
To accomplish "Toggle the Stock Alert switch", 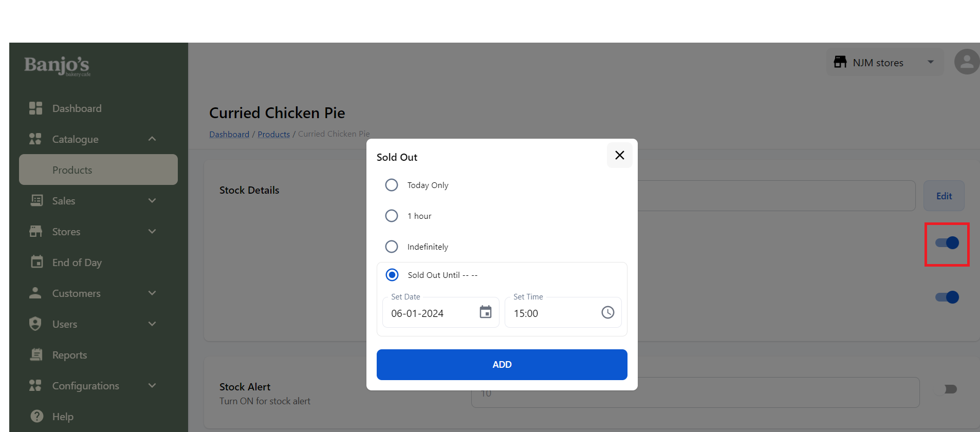I will pos(947,389).
